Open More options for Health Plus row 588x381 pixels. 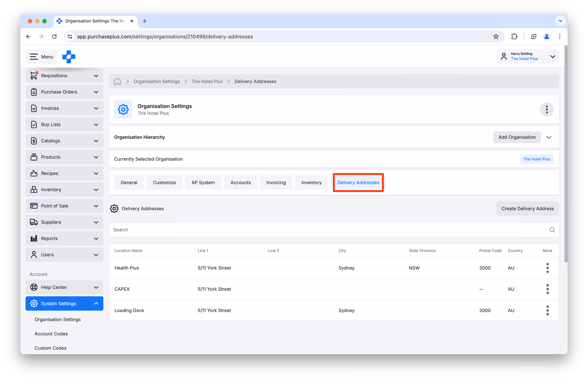coord(548,268)
